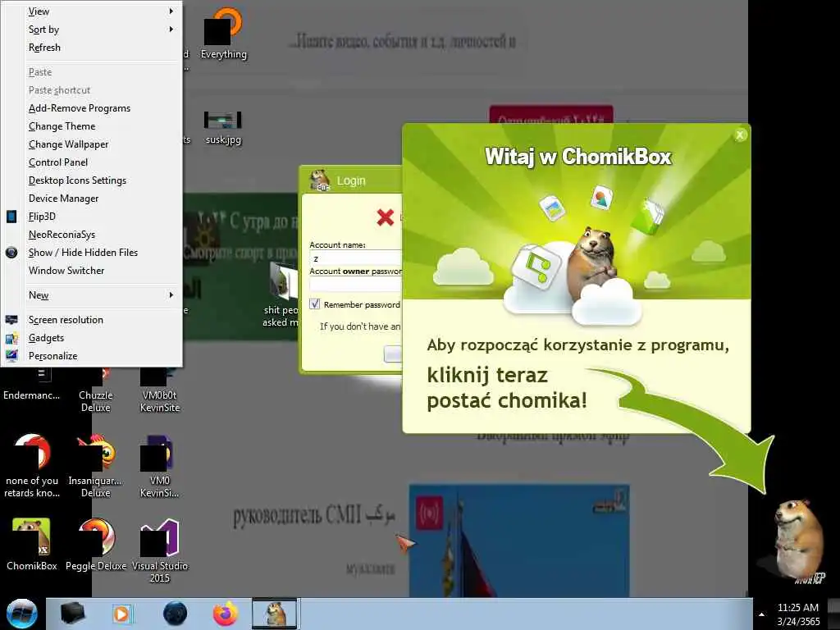840x630 pixels.
Task: Open Desktop Icons Settings entry
Action: tap(92, 180)
